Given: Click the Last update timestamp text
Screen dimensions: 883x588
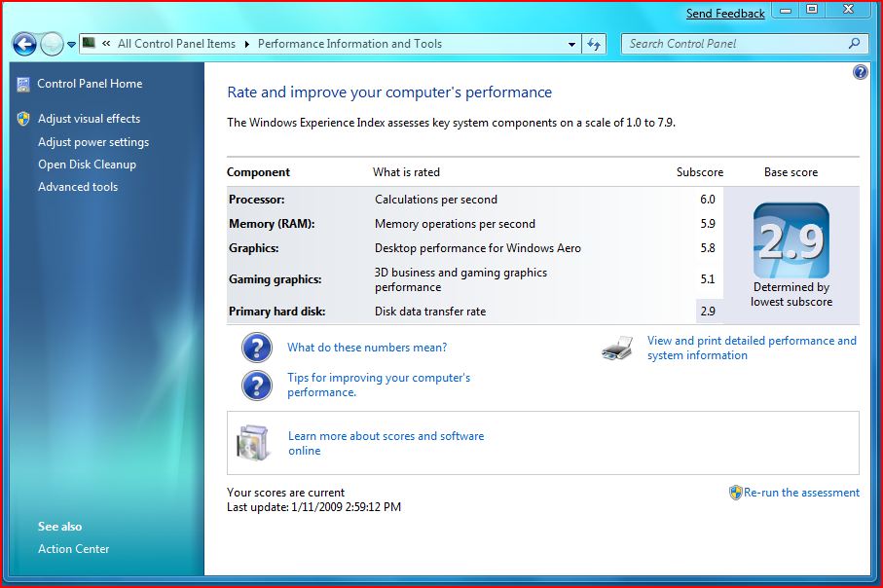Looking at the screenshot, I should (313, 507).
